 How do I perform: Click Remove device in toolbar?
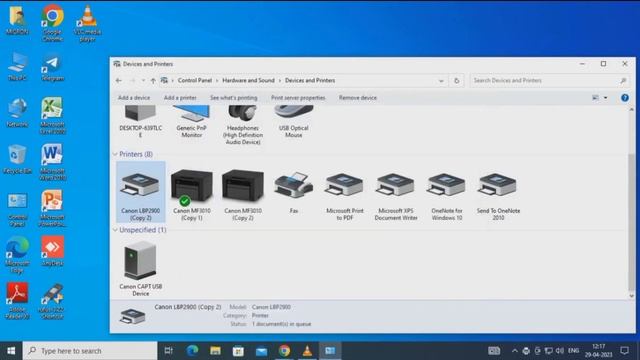coord(358,98)
